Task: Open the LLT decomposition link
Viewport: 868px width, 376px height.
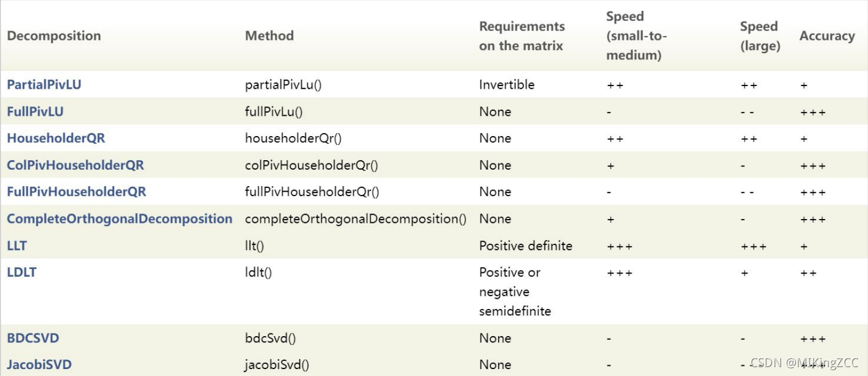Action: click(16, 246)
